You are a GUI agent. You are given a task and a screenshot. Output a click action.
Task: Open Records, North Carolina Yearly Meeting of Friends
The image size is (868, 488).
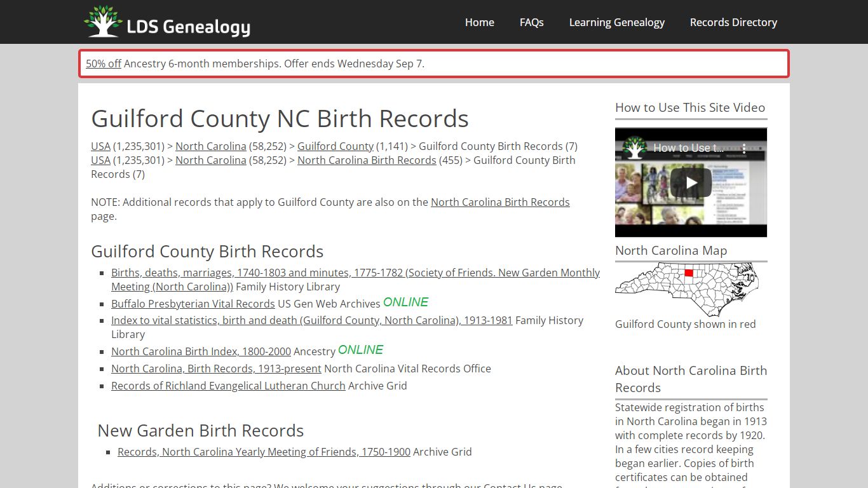tap(264, 452)
